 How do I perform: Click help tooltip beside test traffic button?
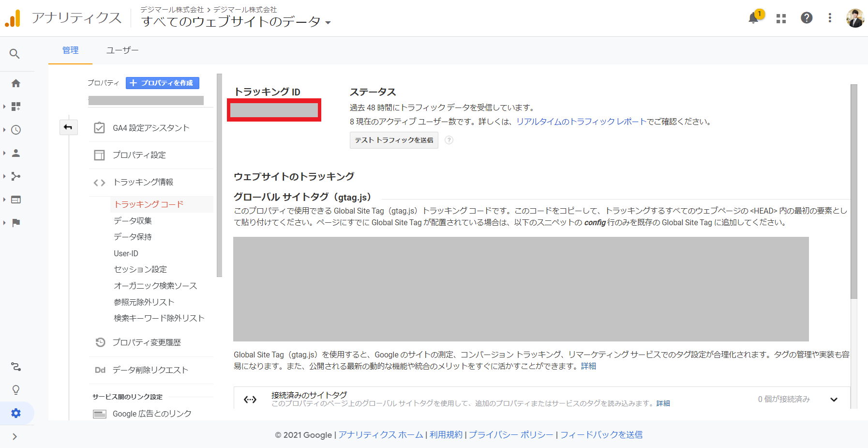tap(449, 140)
